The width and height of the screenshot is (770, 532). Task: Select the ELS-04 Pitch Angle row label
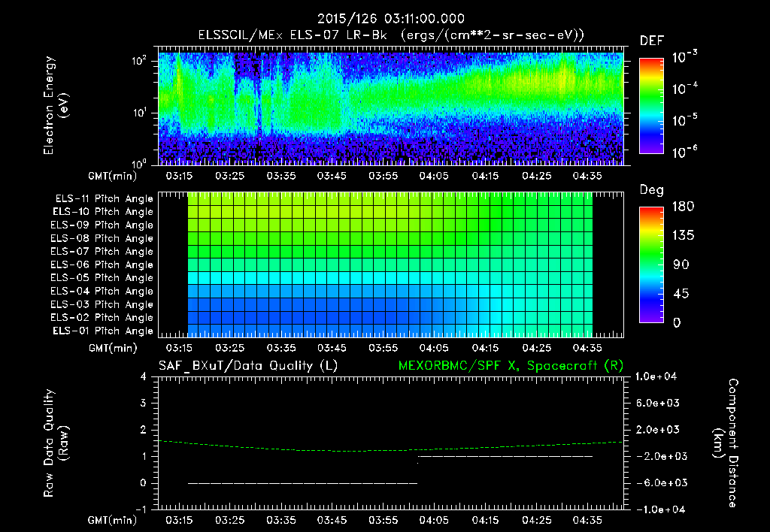[102, 291]
